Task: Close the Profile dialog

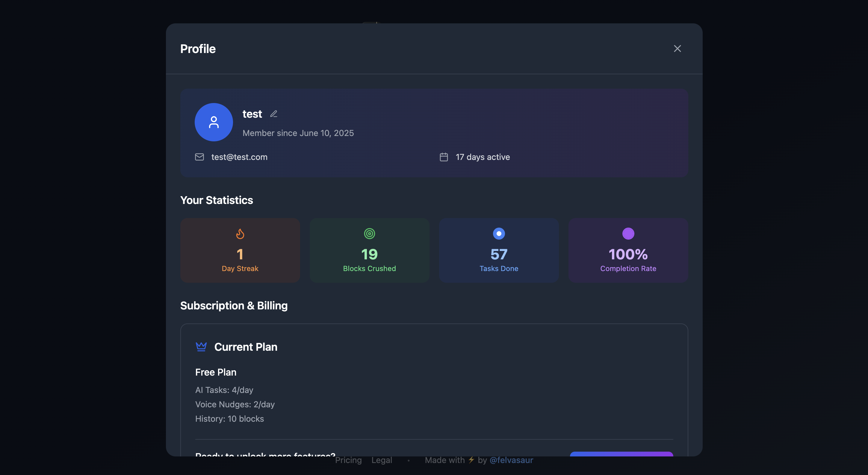Action: [x=677, y=49]
